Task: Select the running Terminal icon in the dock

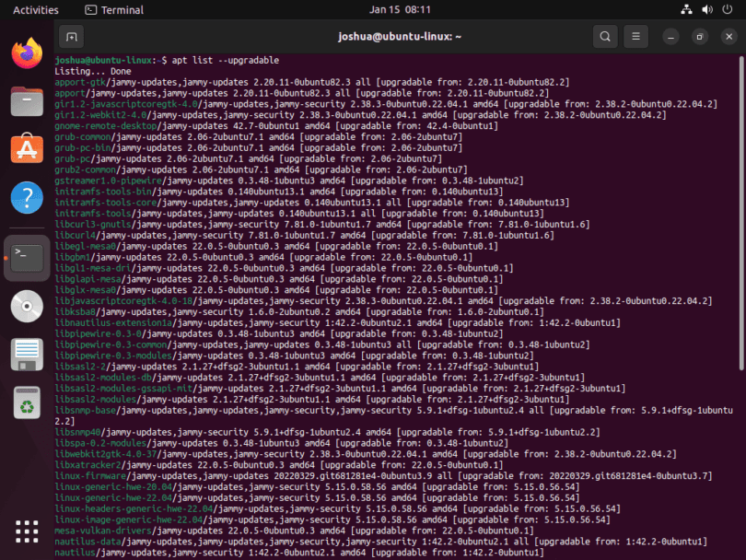Action: click(x=26, y=258)
